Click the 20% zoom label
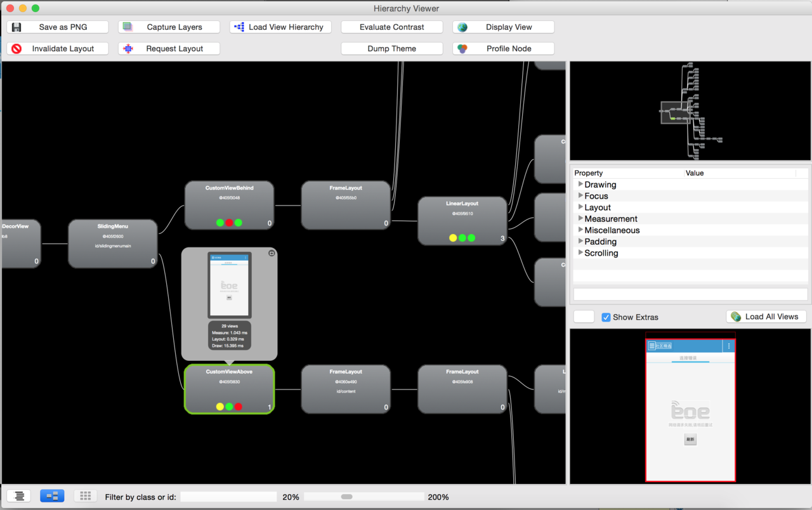This screenshot has width=812, height=510. pyautogui.click(x=291, y=497)
